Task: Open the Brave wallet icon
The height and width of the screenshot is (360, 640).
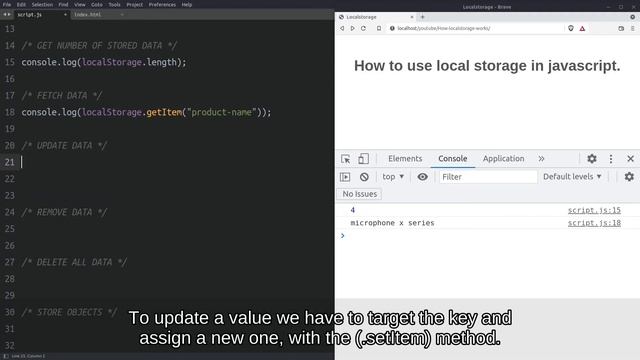Action: [621, 29]
